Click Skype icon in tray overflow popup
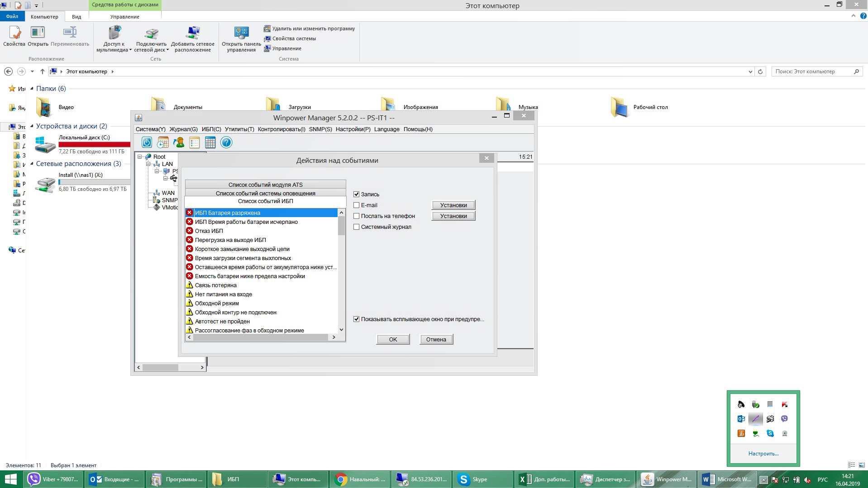868x488 pixels. 770,433
